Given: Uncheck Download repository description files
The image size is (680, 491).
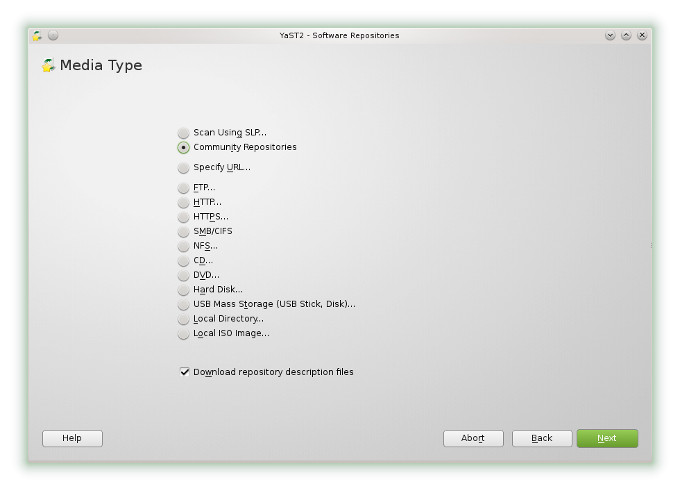Looking at the screenshot, I should pyautogui.click(x=184, y=372).
